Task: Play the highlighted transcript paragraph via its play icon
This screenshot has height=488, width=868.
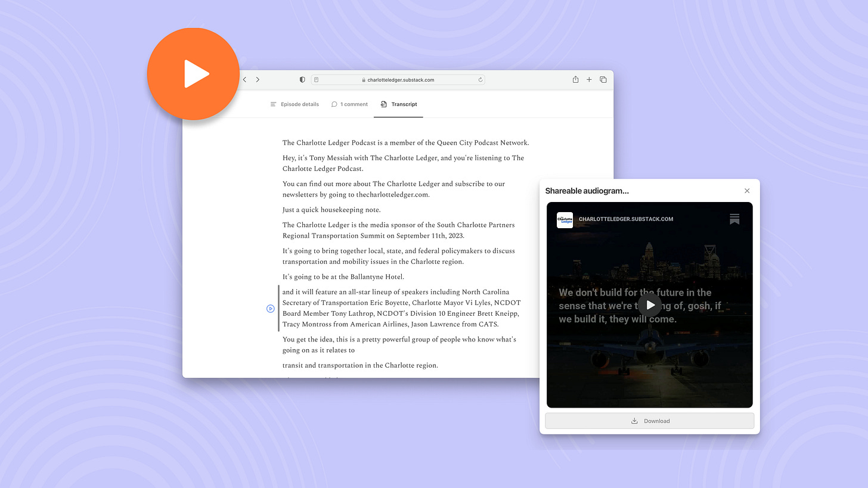Action: [270, 308]
